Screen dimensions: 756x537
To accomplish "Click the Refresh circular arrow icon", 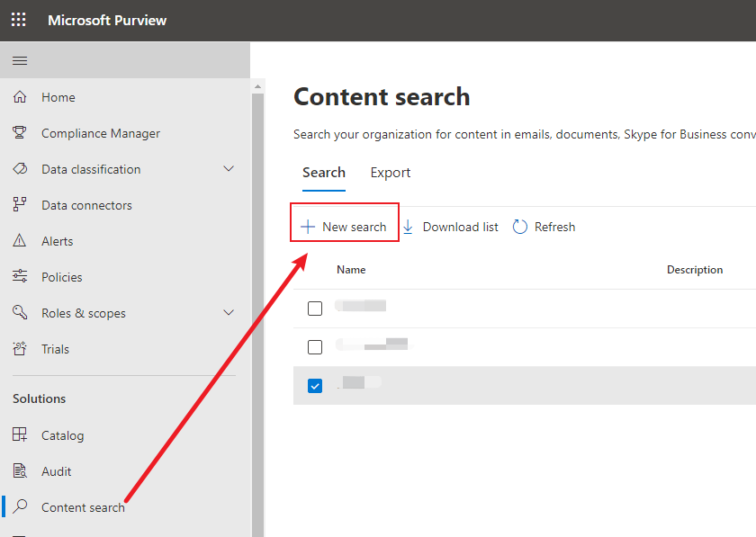I will pyautogui.click(x=520, y=227).
